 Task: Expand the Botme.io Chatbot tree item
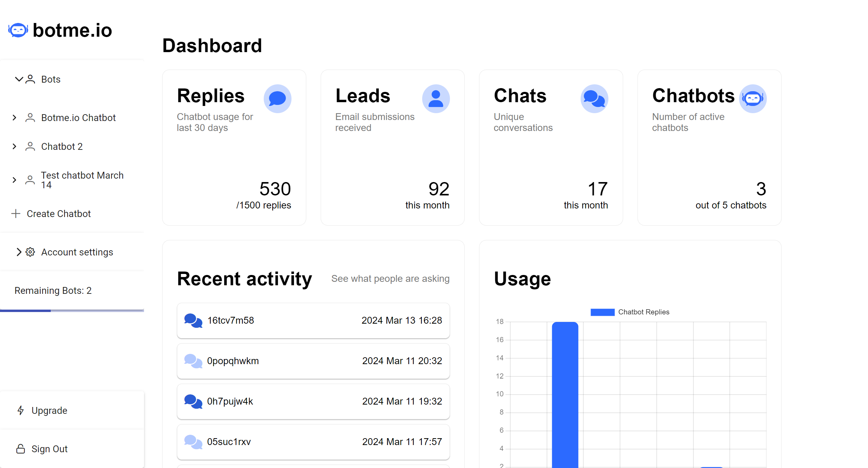[x=14, y=118]
